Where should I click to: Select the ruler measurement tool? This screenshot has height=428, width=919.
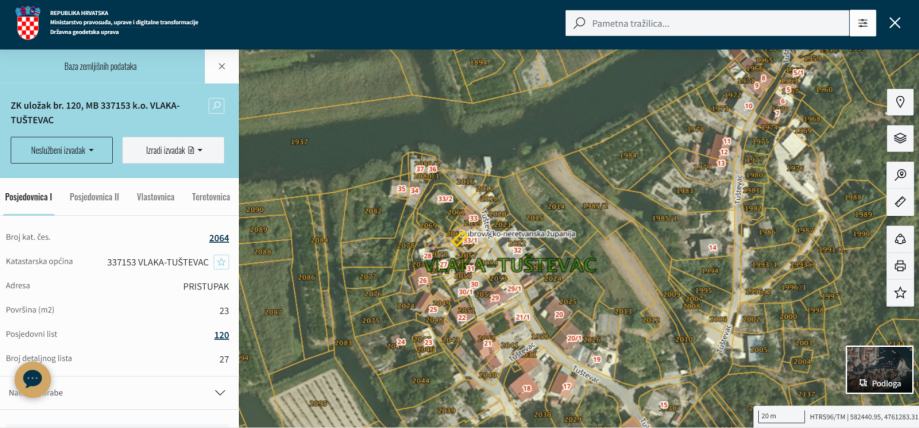[900, 202]
